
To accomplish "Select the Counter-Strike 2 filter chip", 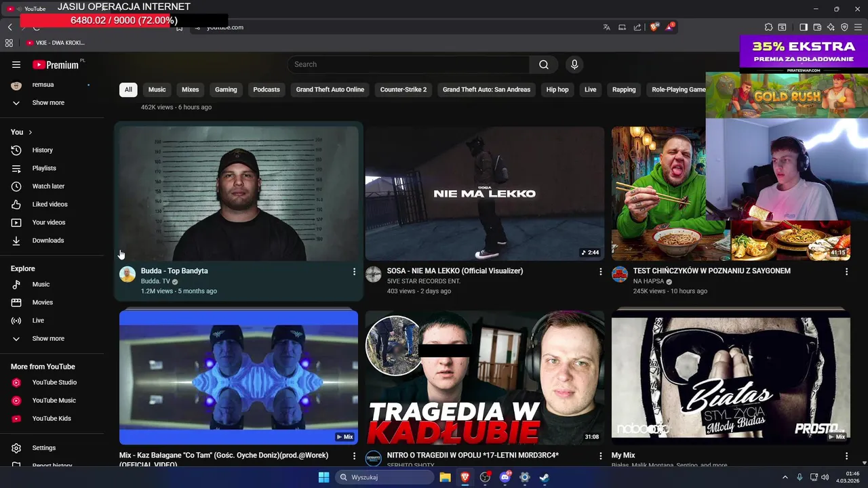I will pos(403,89).
